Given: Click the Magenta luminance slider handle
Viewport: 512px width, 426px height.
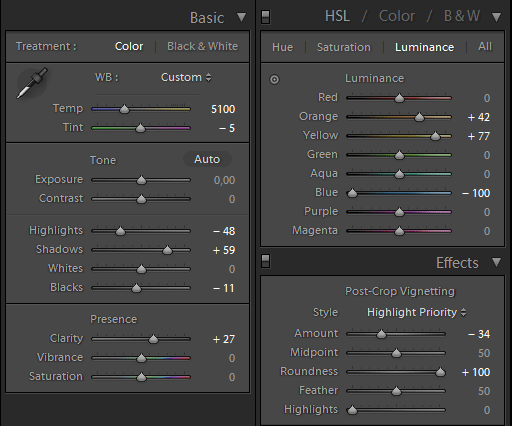Looking at the screenshot, I should pyautogui.click(x=399, y=231).
